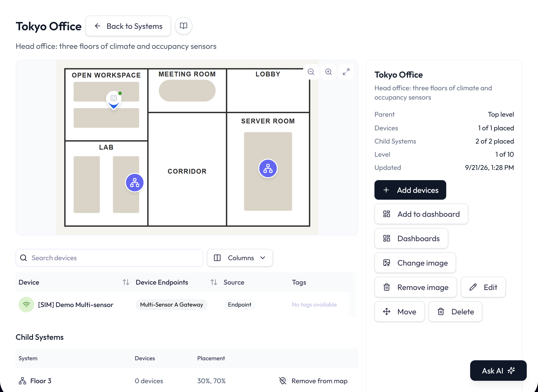This screenshot has width=538, height=392.
Task: Open the documentation book icon
Action: click(184, 26)
